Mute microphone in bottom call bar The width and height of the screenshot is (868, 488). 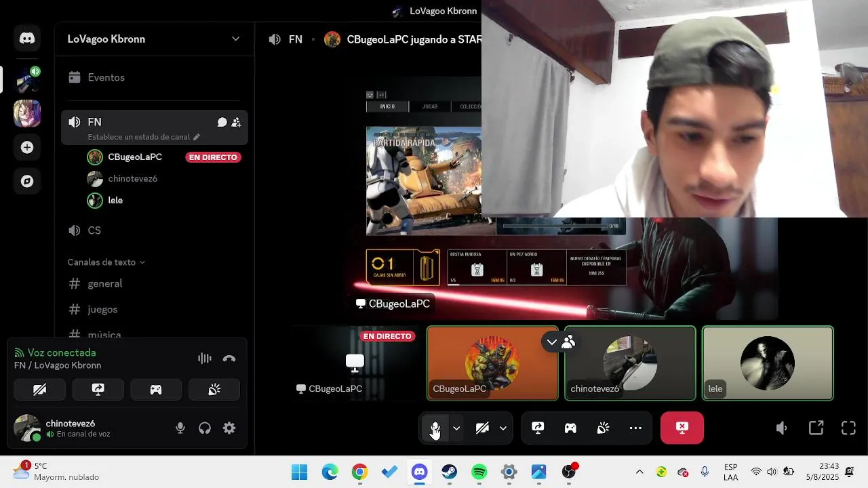coord(435,428)
